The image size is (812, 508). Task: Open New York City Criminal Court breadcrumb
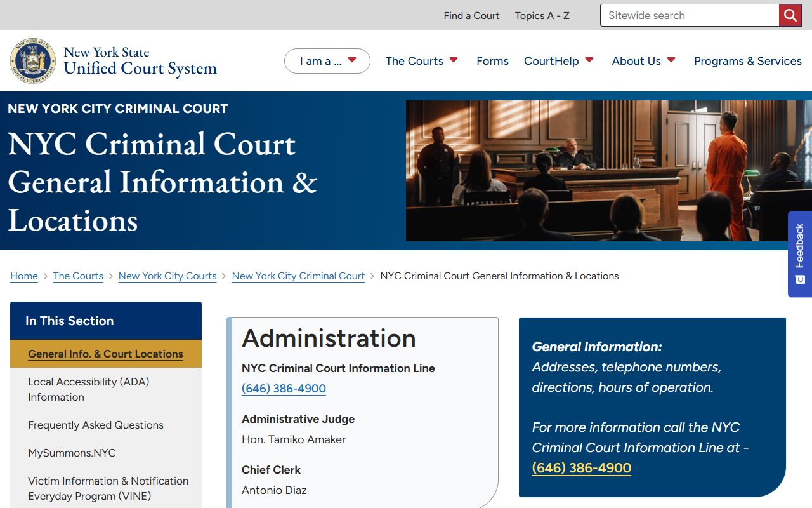tap(298, 276)
